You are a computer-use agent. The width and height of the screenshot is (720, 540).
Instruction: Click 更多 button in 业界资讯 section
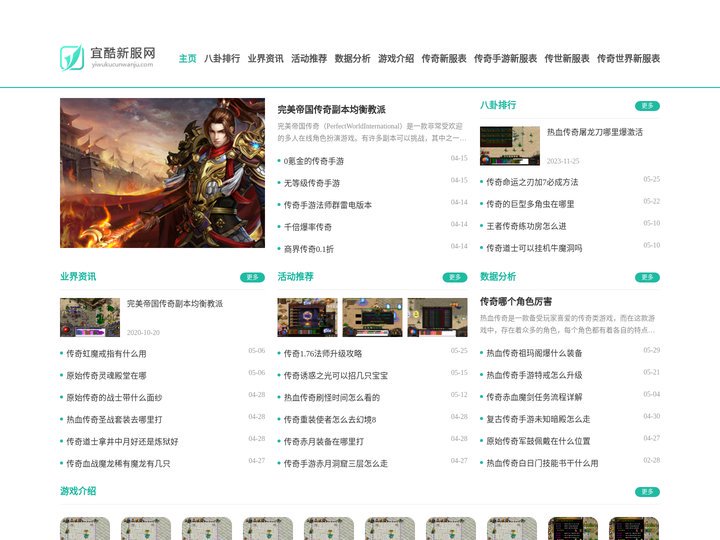click(253, 277)
